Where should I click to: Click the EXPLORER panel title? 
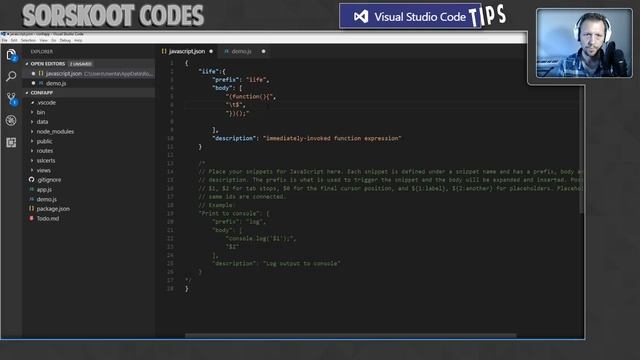point(42,52)
